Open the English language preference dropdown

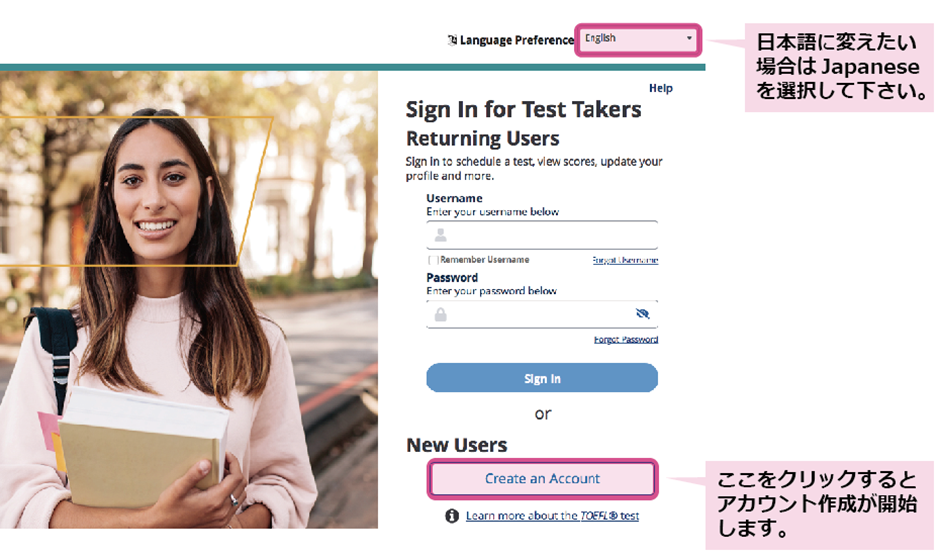pos(638,40)
